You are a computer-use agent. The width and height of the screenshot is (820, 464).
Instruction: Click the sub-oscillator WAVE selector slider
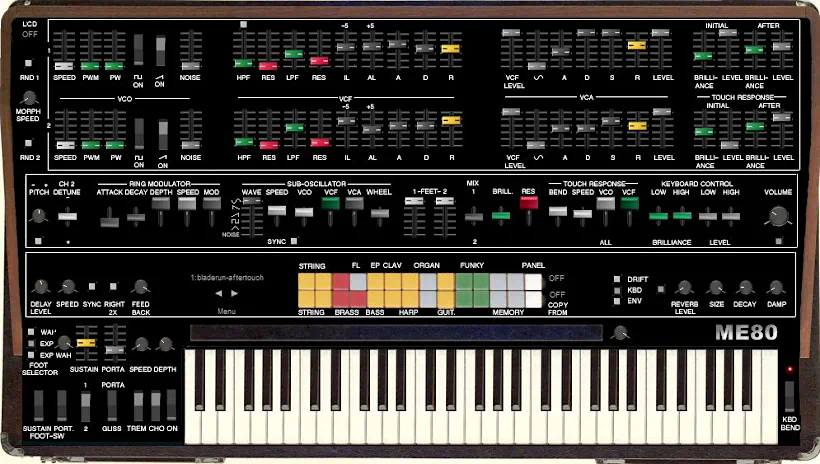pos(252,201)
